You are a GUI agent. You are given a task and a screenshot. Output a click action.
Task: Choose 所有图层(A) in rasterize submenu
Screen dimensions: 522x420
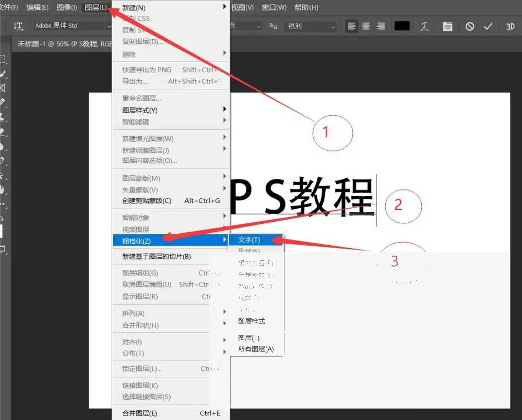click(x=256, y=349)
